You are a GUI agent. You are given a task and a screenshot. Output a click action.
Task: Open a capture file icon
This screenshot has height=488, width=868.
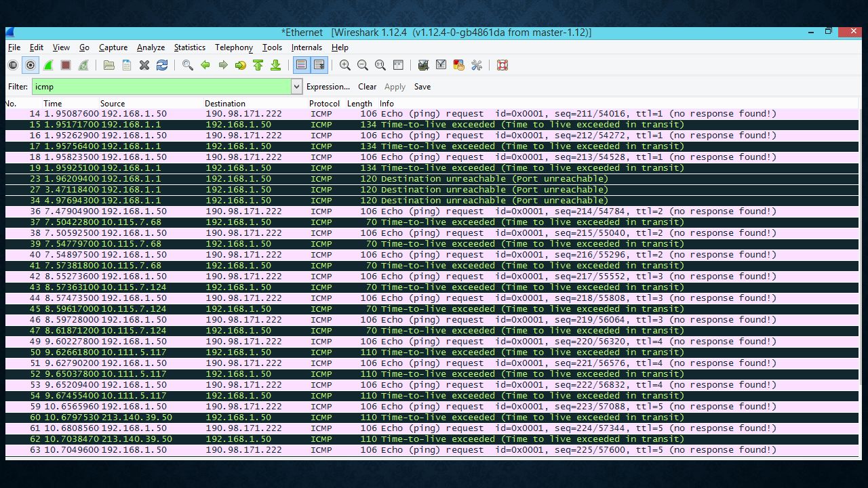point(108,65)
